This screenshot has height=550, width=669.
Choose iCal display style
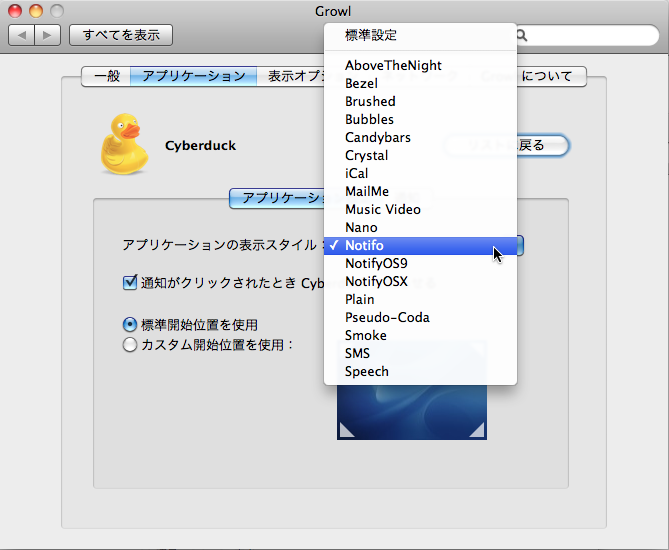click(420, 173)
